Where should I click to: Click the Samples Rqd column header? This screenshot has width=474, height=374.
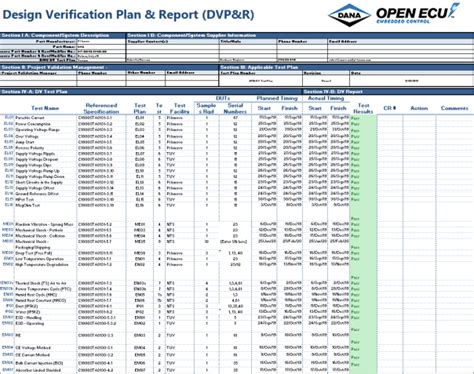coord(207,109)
